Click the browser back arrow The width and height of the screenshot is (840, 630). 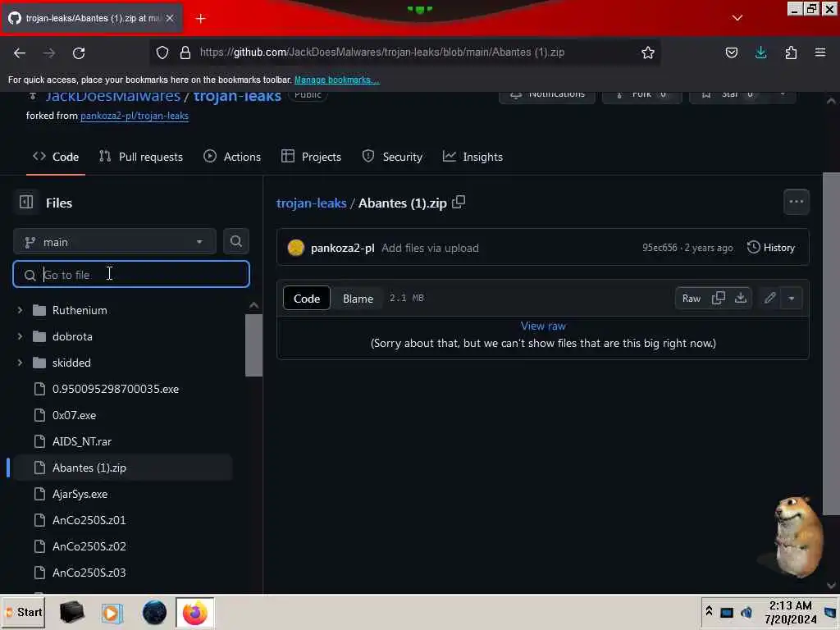(20, 53)
